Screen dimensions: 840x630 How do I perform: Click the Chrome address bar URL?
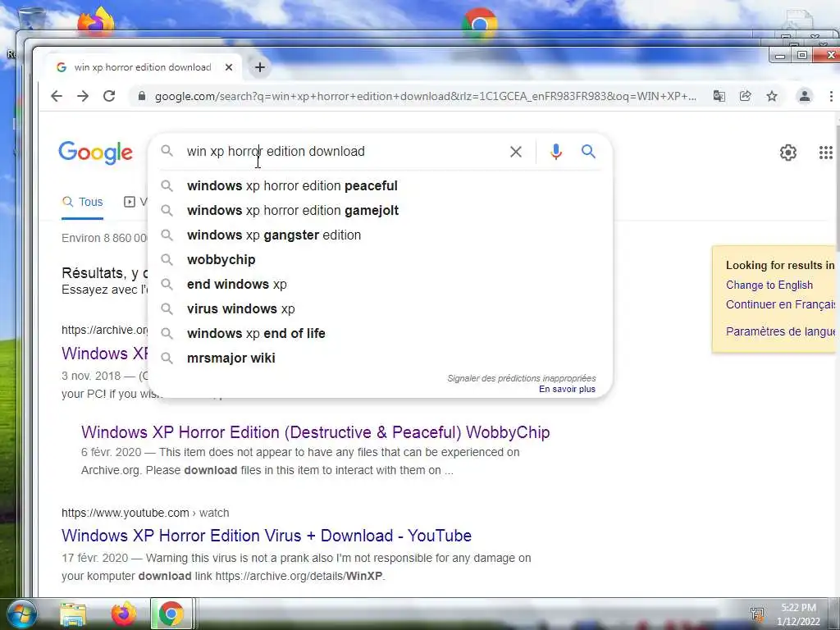[x=426, y=97]
